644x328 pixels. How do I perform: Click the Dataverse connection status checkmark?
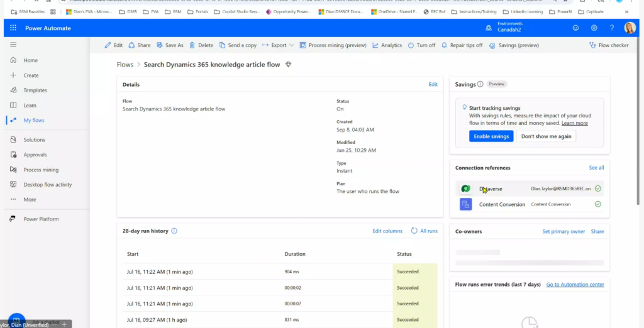(598, 189)
